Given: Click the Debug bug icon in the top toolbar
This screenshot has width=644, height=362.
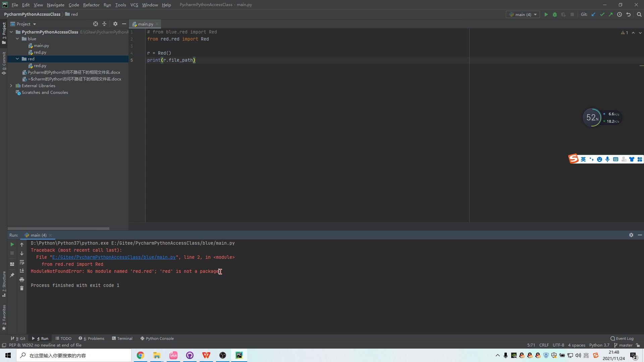Looking at the screenshot, I should [x=555, y=14].
